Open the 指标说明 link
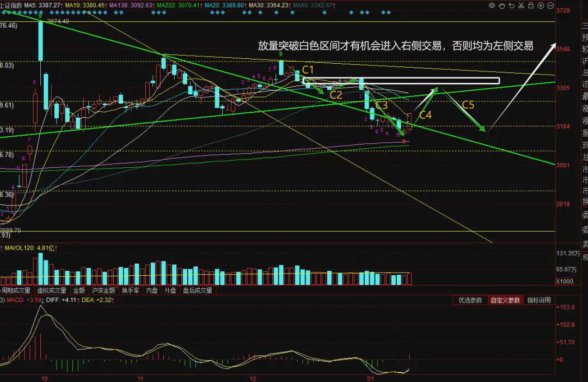Viewport: 588px width, 382px height. [x=539, y=300]
